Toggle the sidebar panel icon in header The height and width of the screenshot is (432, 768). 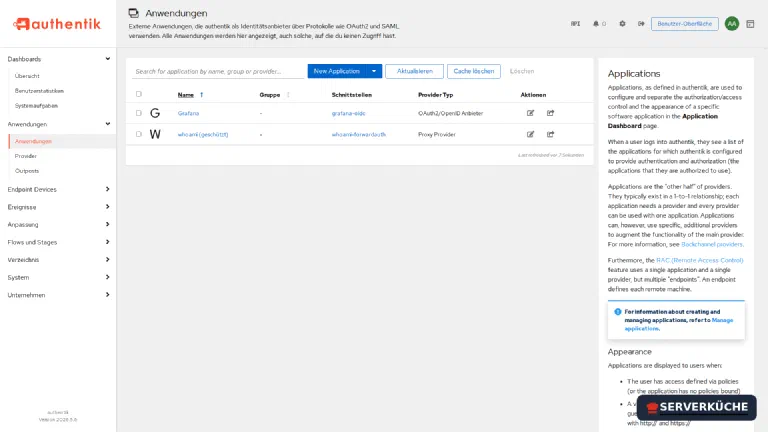750,24
